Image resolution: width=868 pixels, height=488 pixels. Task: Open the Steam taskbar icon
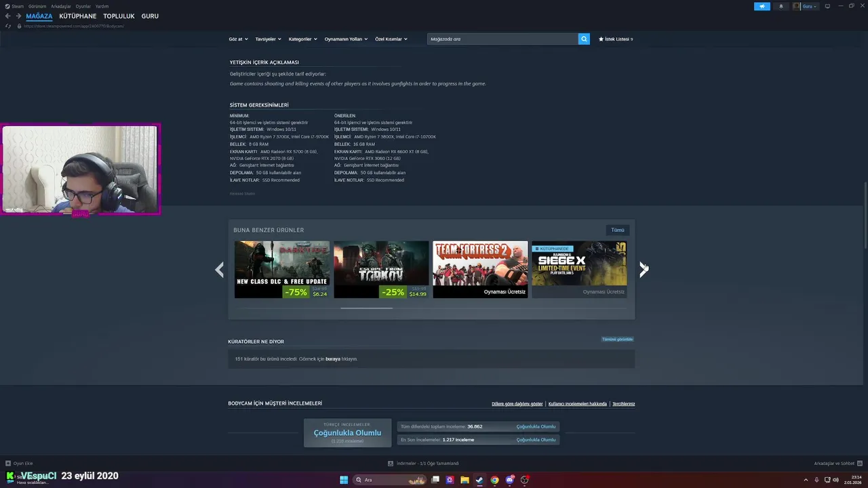pyautogui.click(x=479, y=480)
